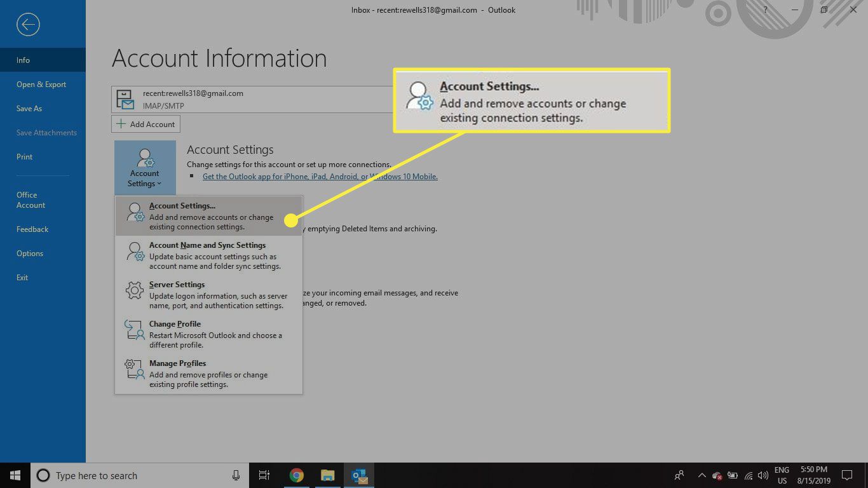Launch Chrome from the taskbar
868x488 pixels.
tap(296, 475)
